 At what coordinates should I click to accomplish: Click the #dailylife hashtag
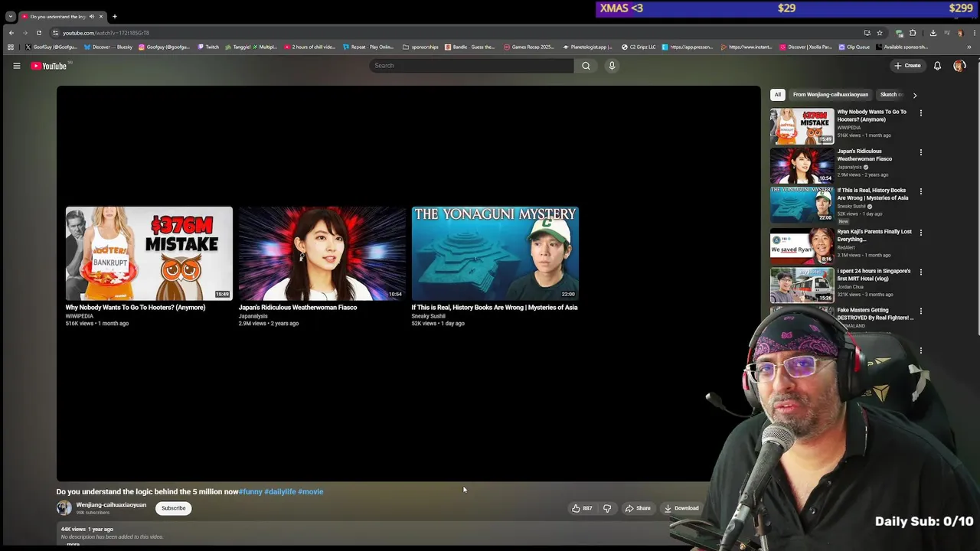(x=280, y=492)
